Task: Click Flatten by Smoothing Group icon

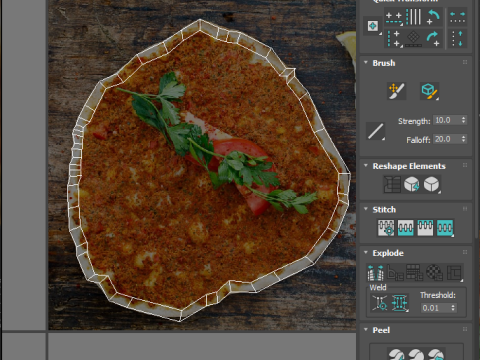Action: (414, 272)
